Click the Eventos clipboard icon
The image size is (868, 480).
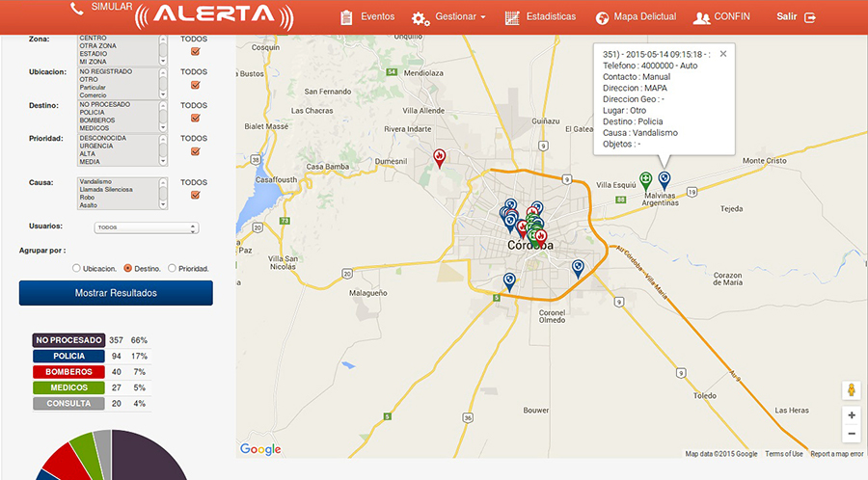pyautogui.click(x=346, y=17)
